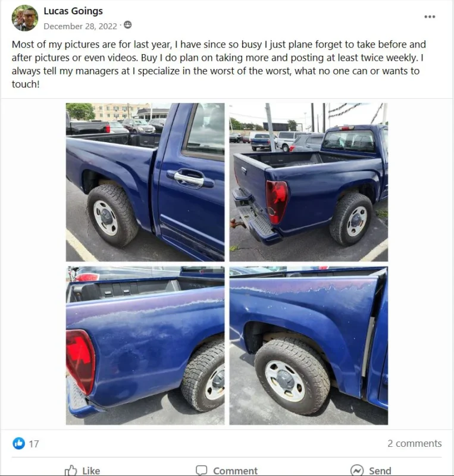Comment on this post

pos(227,471)
